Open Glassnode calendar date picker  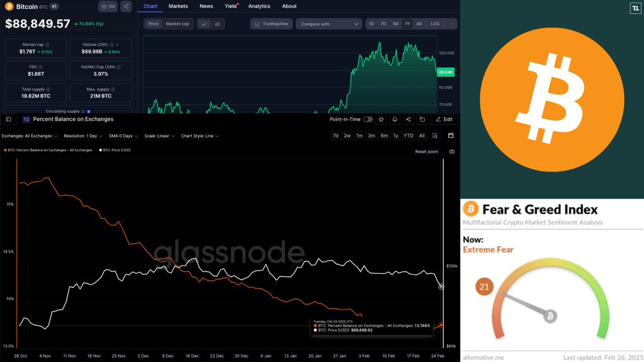(451, 136)
